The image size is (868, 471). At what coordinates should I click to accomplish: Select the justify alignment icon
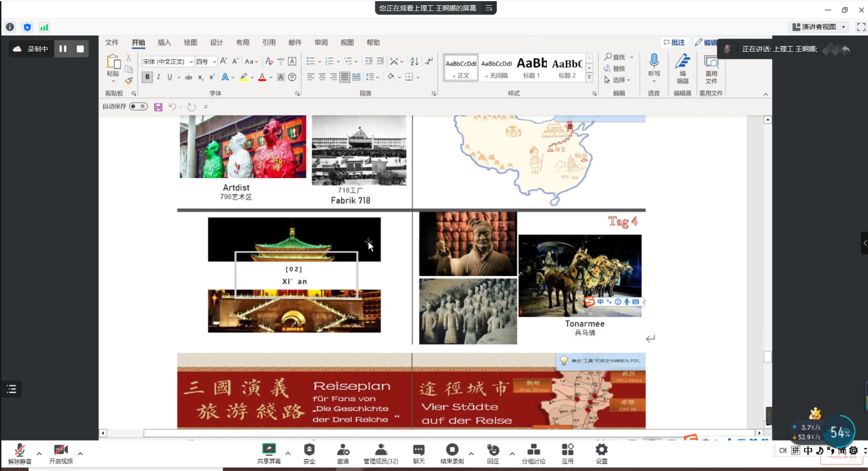344,77
